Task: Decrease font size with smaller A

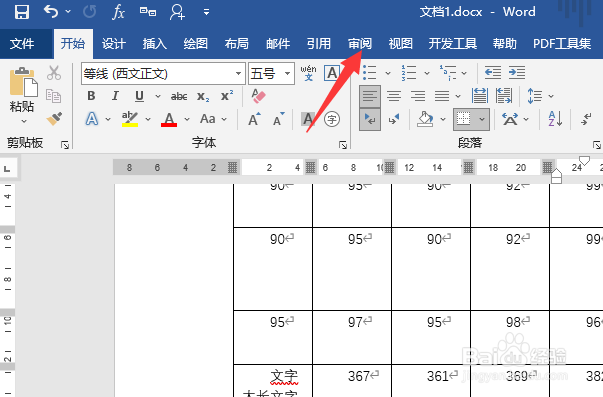Action: click(x=278, y=120)
